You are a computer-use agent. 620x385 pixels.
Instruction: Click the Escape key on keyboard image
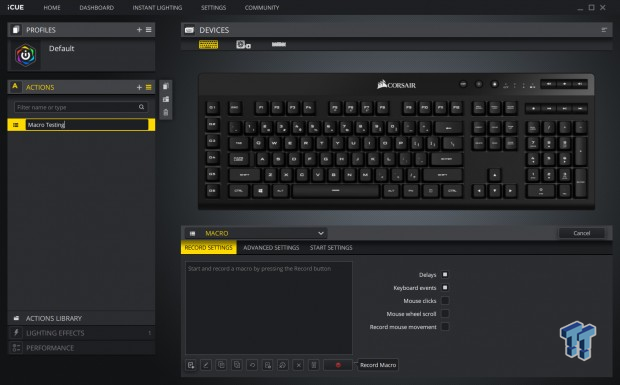235,108
